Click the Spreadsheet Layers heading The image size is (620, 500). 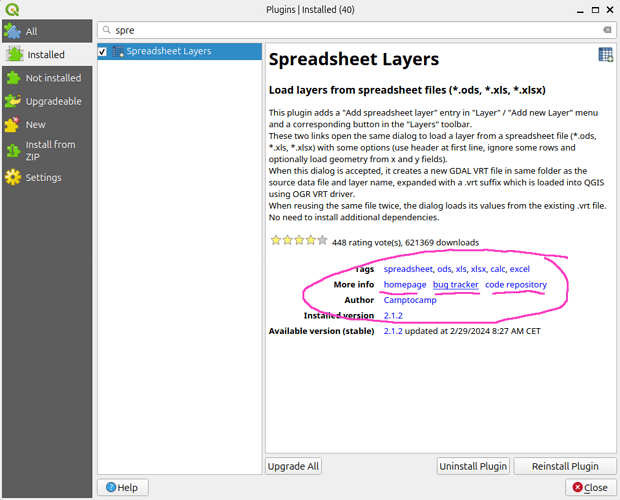pos(354,59)
